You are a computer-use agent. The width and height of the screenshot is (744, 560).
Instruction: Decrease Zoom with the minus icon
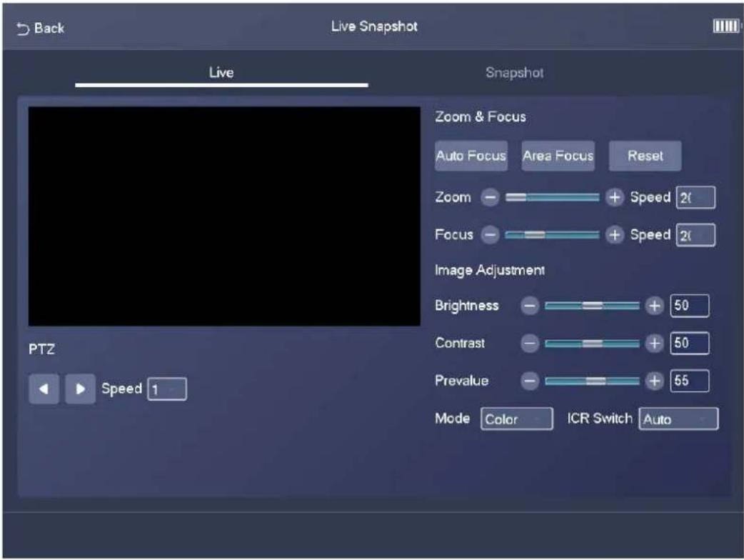[x=490, y=197]
